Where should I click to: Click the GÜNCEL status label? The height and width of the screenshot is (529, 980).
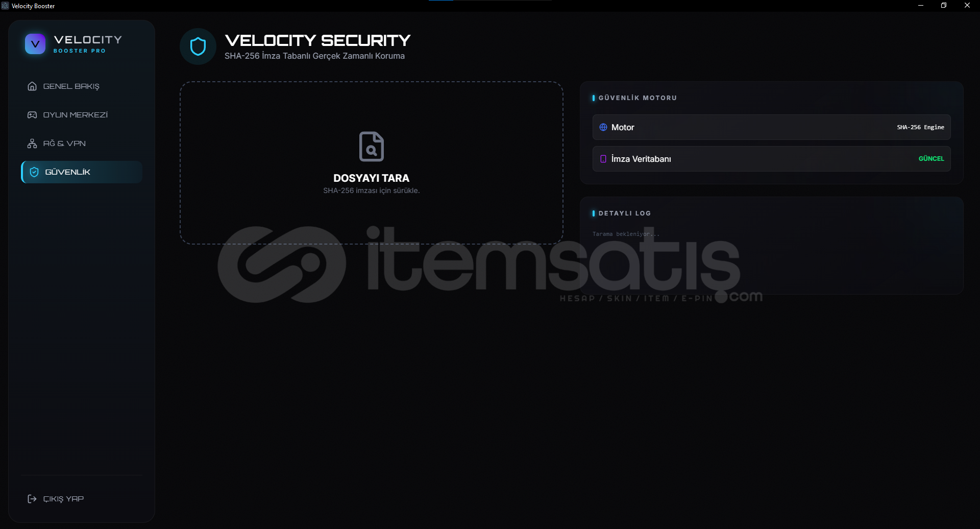click(x=931, y=159)
